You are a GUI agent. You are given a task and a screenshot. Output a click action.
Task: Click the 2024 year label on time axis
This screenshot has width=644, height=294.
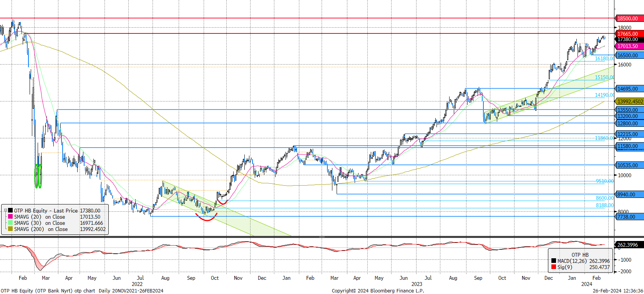[587, 284]
